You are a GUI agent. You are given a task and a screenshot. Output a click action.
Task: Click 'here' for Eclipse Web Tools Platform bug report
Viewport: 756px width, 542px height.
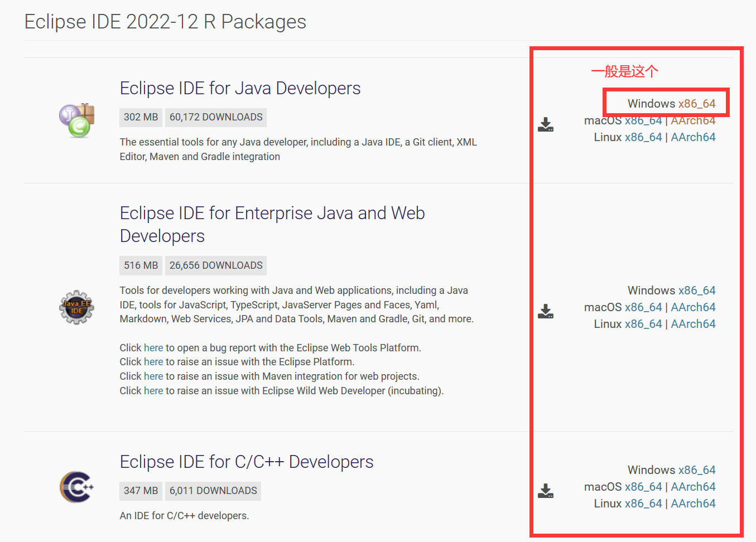coord(153,348)
